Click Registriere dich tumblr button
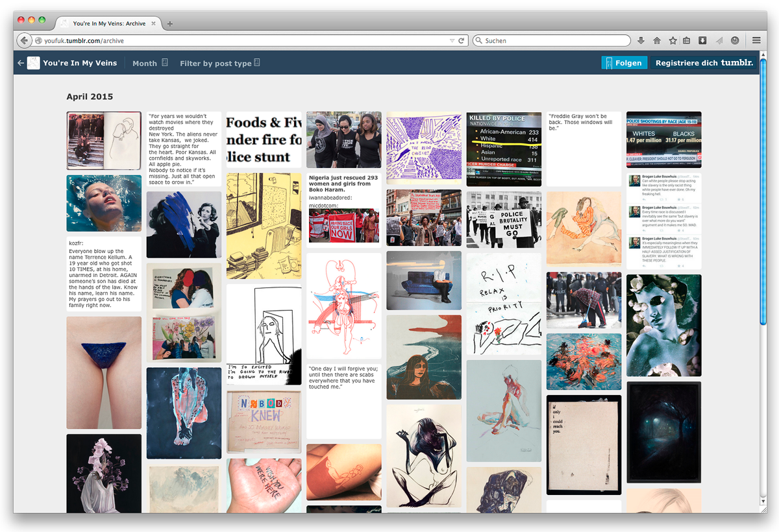Image resolution: width=779 pixels, height=532 pixels. 704,63
